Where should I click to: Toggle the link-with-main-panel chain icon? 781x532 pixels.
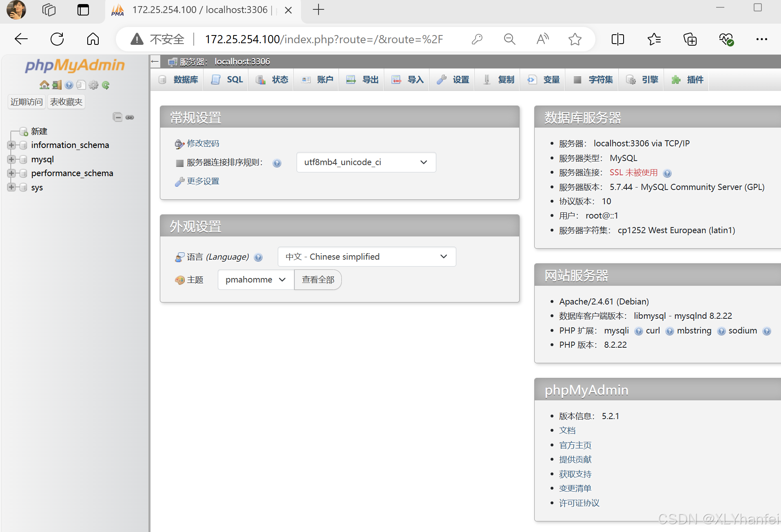point(130,117)
